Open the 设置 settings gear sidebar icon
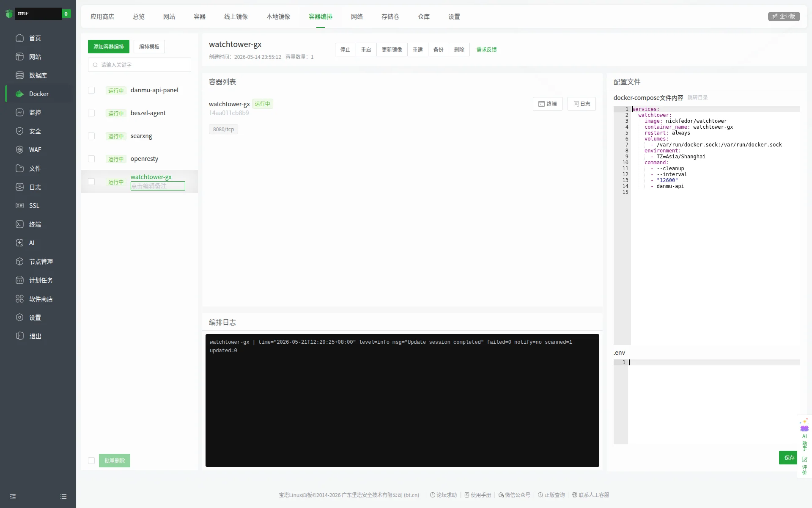 click(x=19, y=317)
